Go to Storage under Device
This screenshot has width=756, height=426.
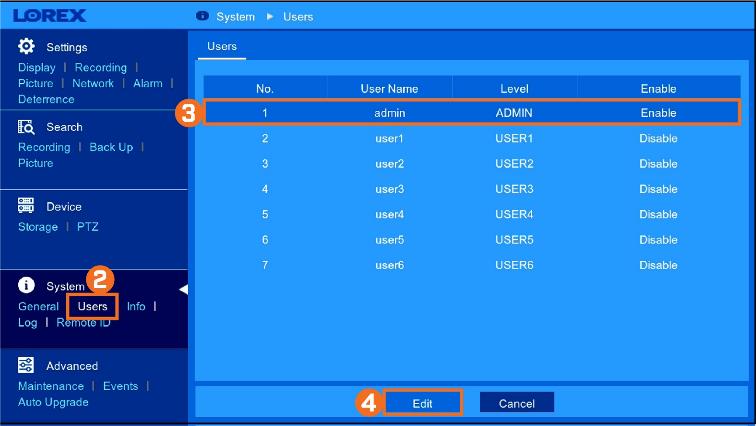(x=38, y=227)
